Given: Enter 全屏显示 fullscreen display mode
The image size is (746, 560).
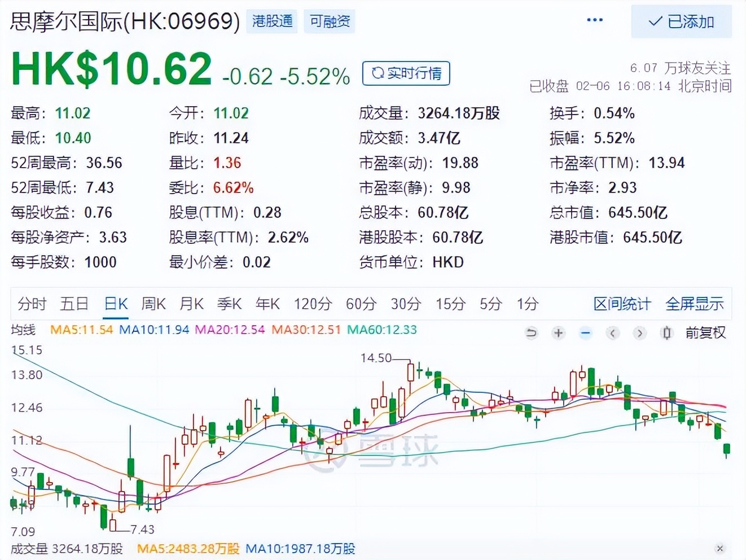Looking at the screenshot, I should (x=695, y=304).
